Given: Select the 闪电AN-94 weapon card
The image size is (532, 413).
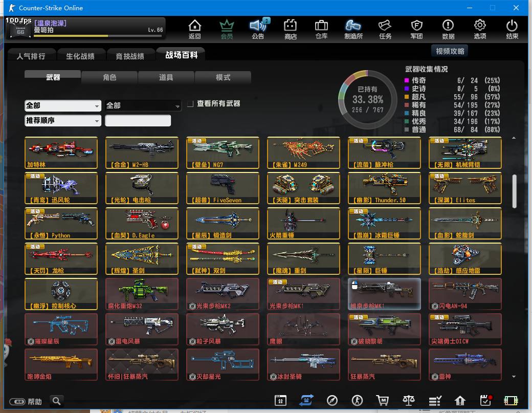Looking at the screenshot, I should (x=465, y=294).
